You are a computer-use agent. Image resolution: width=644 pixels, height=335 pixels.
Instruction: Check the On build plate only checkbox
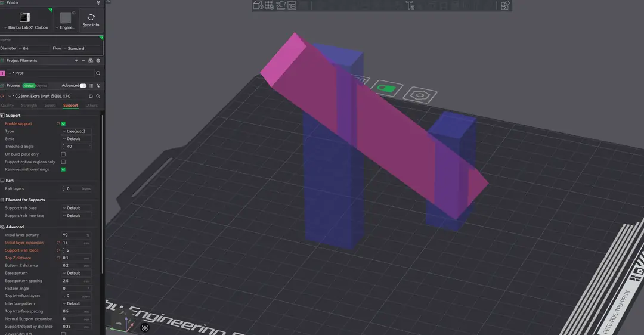63,154
